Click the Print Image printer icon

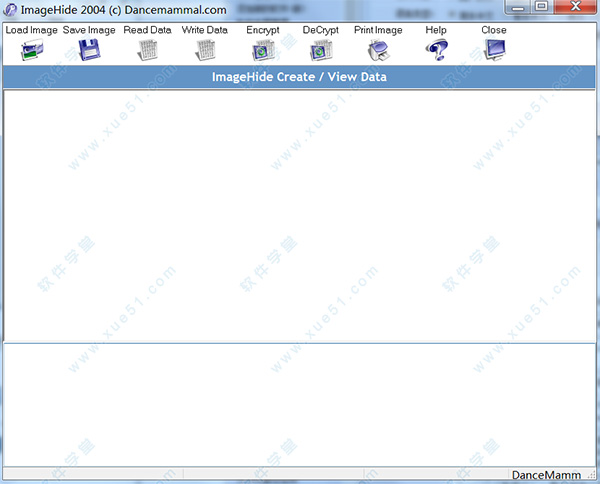point(378,50)
